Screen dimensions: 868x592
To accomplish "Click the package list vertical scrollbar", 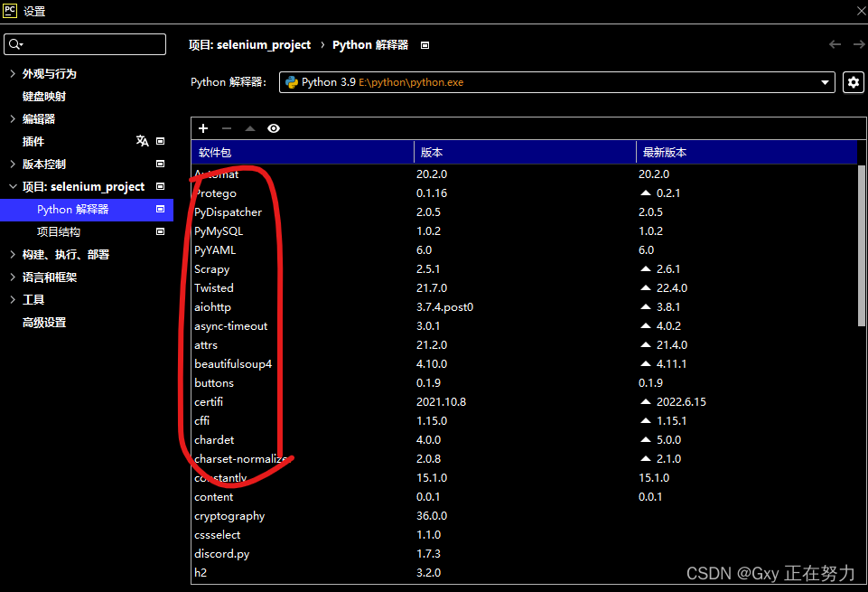I will pyautogui.click(x=862, y=245).
